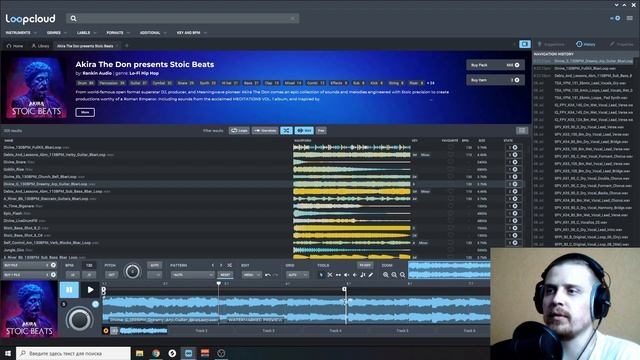Click the Windows taskbar search box
640x360 pixels.
click(x=73, y=353)
